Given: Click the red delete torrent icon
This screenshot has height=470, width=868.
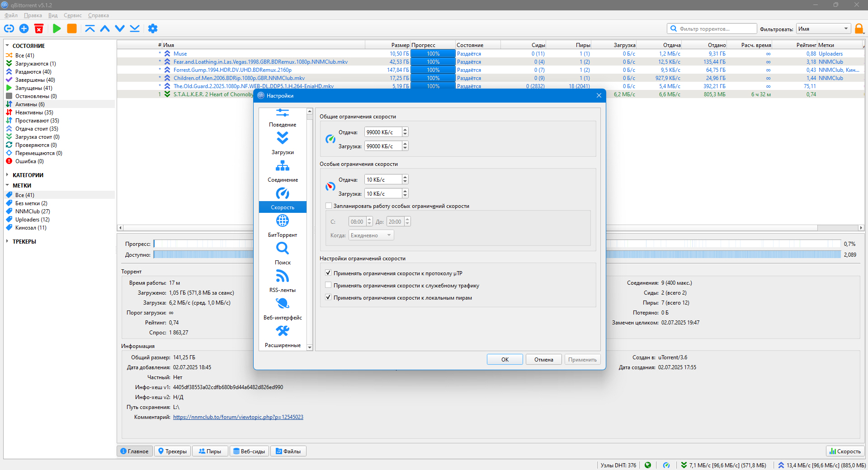Looking at the screenshot, I should tap(39, 28).
